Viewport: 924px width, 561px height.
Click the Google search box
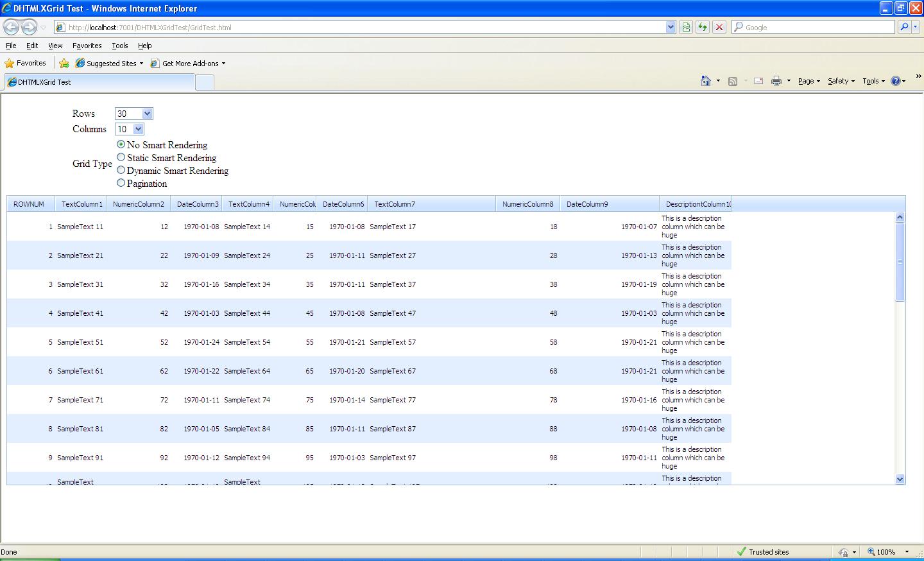tap(813, 27)
